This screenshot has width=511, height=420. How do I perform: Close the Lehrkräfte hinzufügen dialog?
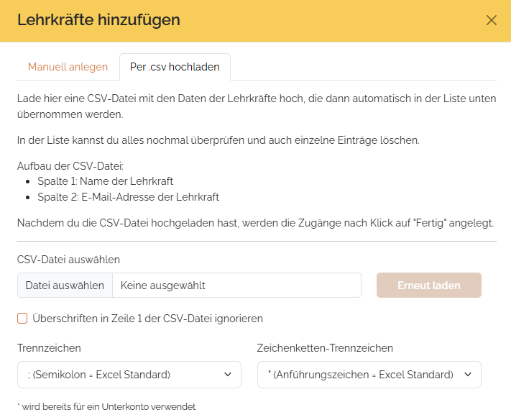(x=492, y=20)
